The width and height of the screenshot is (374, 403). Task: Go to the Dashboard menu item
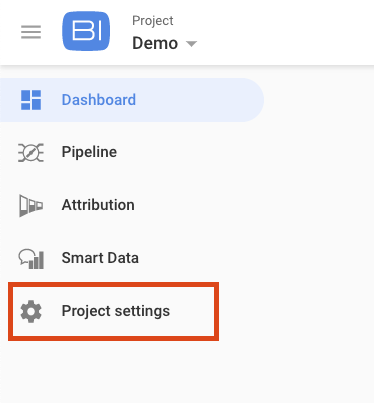99,100
